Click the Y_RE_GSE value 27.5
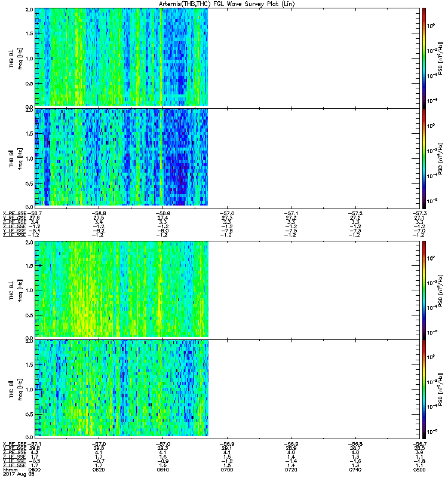 tap(98, 217)
